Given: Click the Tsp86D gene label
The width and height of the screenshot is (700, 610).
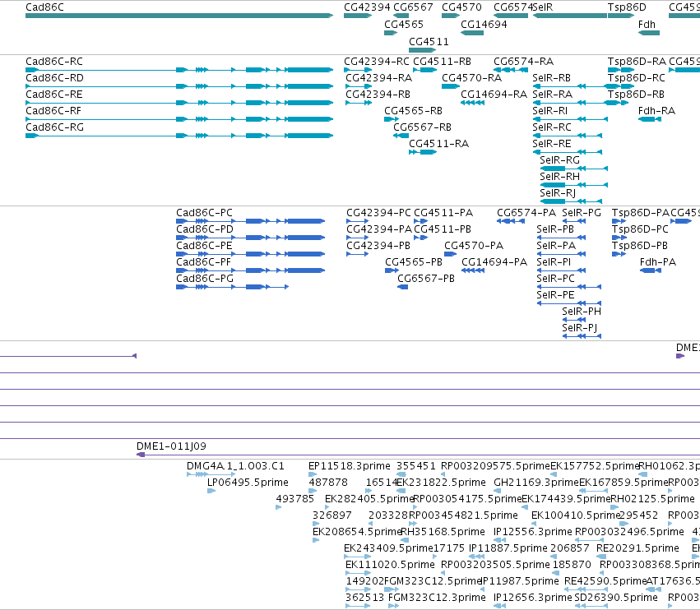Looking at the screenshot, I should (x=627, y=7).
